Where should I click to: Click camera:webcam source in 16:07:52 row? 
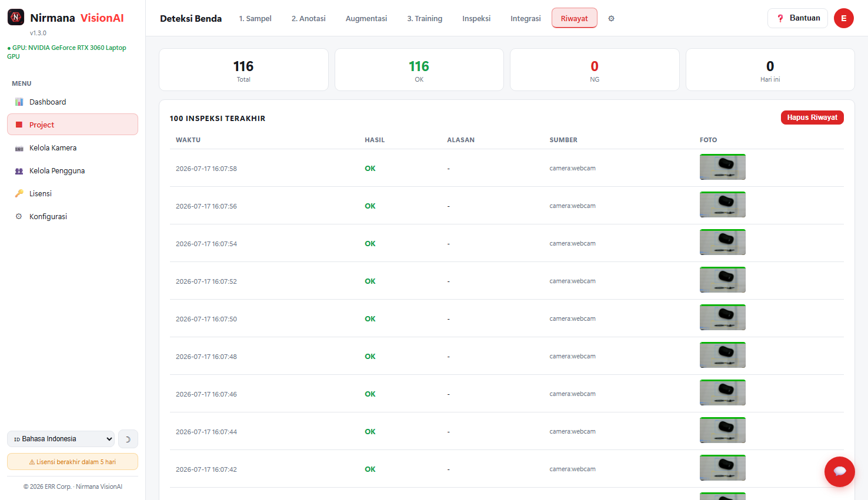point(573,281)
